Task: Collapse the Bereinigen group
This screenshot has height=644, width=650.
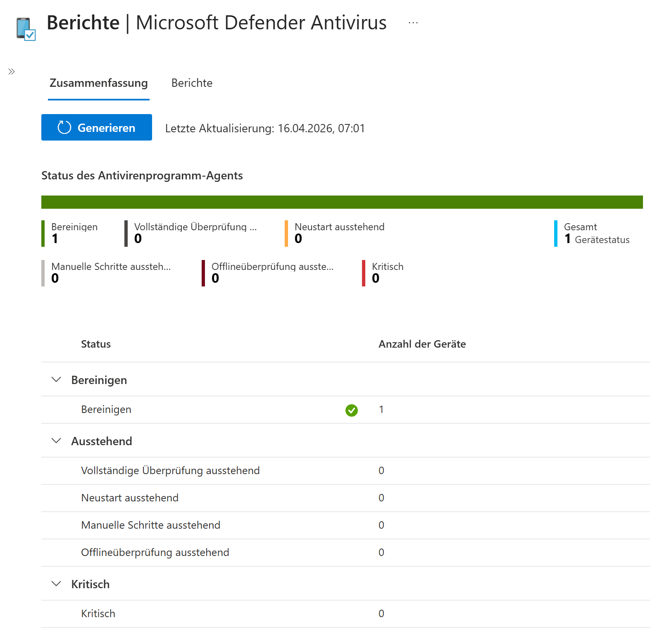Action: click(x=56, y=379)
